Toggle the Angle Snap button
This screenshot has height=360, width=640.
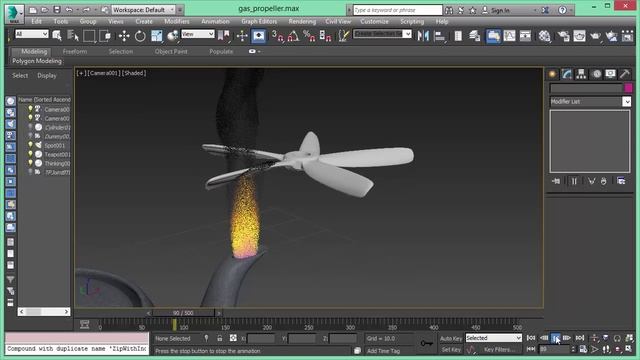coord(293,36)
